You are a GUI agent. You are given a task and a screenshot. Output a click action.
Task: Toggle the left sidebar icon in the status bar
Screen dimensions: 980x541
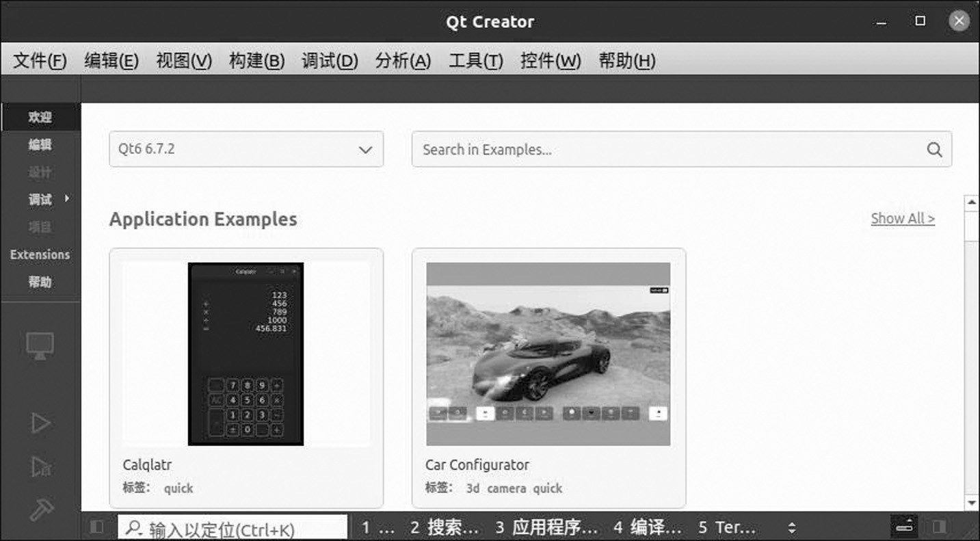click(x=96, y=527)
